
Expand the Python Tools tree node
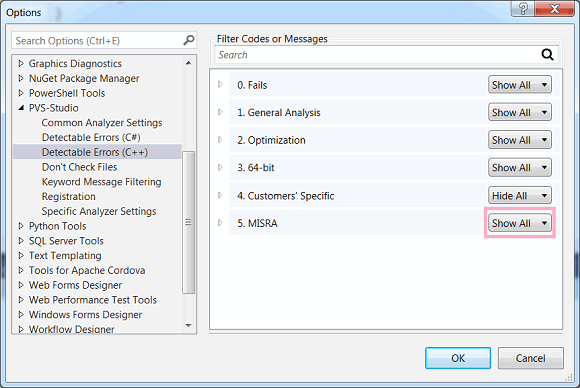point(21,226)
